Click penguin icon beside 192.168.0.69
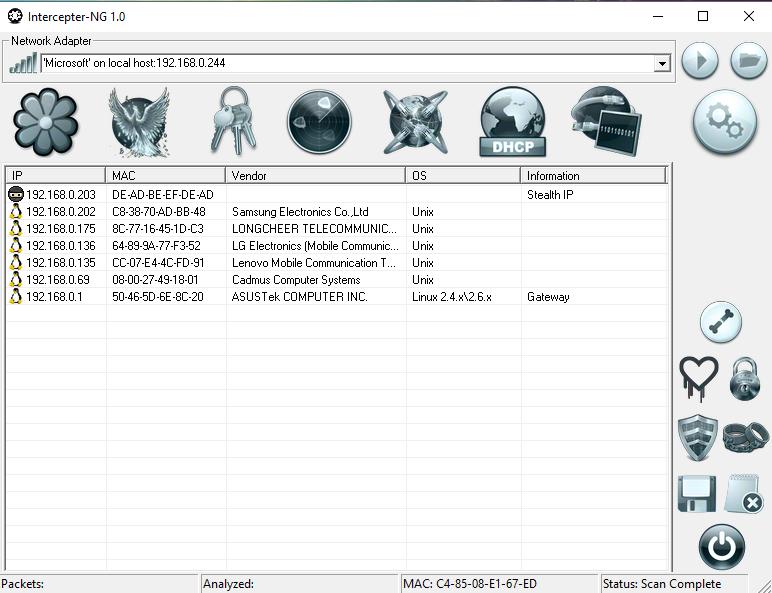The width and height of the screenshot is (772, 593). (16, 280)
